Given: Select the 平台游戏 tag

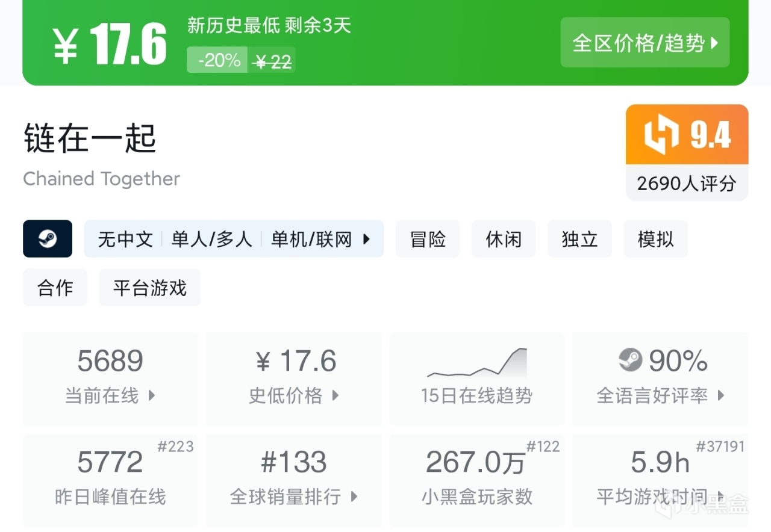Looking at the screenshot, I should (149, 288).
